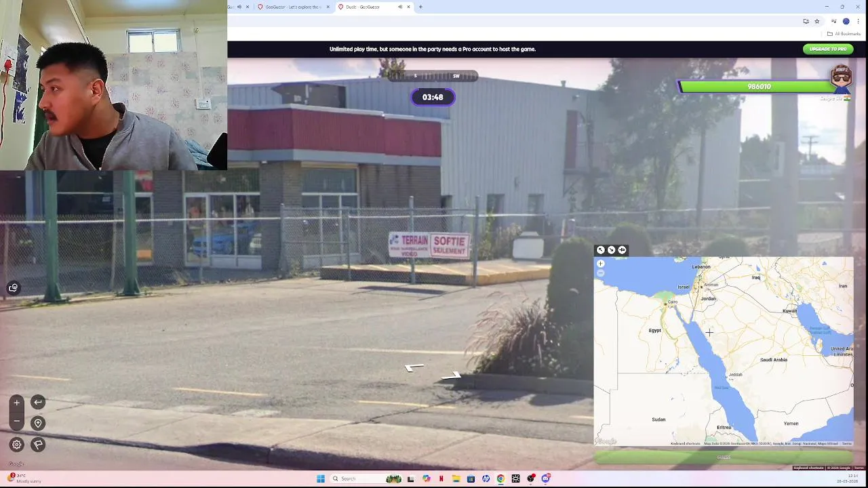
Task: Open the All Bookmarks folder
Action: [844, 34]
